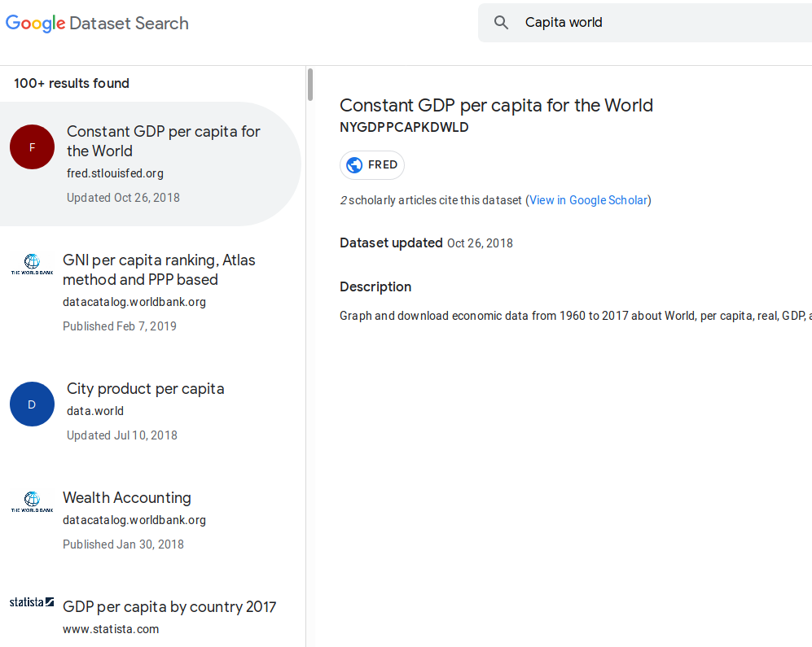Viewport: 812px width, 647px height.
Task: Click the search magnifier icon
Action: click(501, 22)
